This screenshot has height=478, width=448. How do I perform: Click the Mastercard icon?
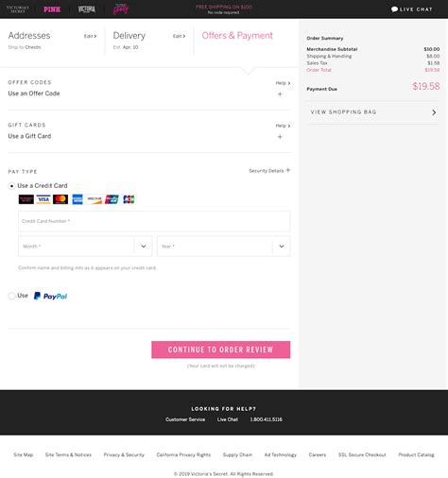60,199
